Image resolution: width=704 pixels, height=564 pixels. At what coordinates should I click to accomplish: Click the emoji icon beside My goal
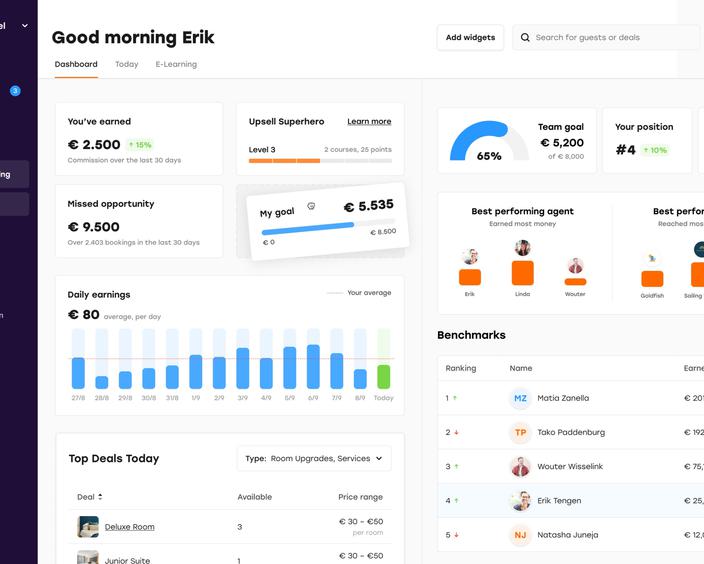[x=311, y=207]
